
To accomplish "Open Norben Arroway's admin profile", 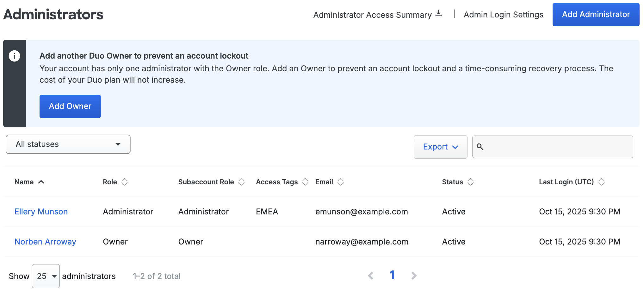I will click(x=45, y=242).
